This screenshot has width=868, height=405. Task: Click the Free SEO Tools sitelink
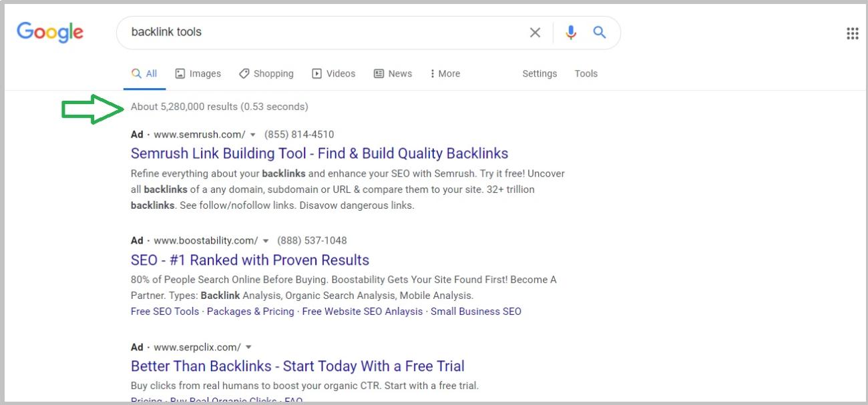pos(165,312)
